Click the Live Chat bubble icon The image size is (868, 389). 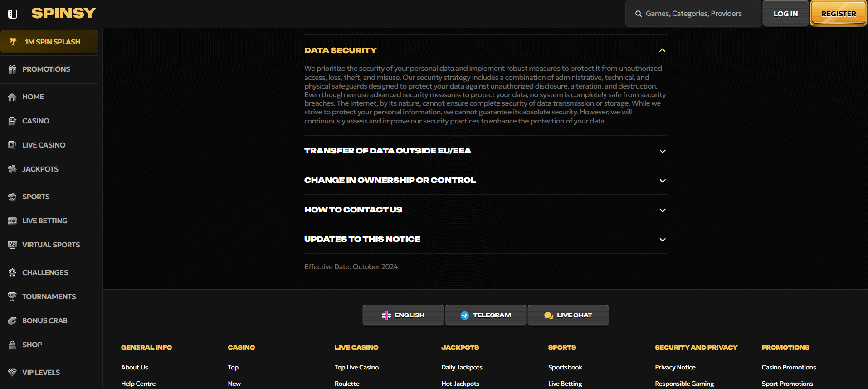pos(548,315)
